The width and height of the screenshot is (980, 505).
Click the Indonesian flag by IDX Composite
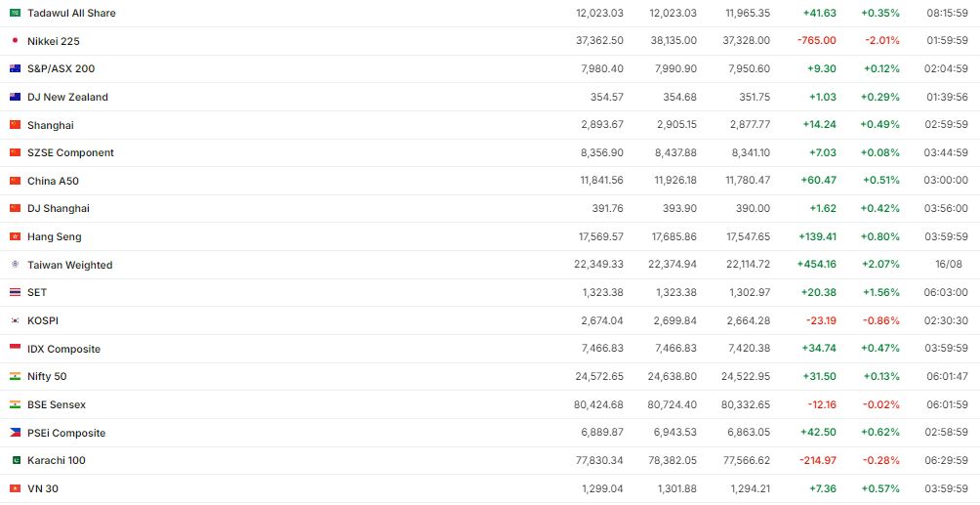[15, 349]
